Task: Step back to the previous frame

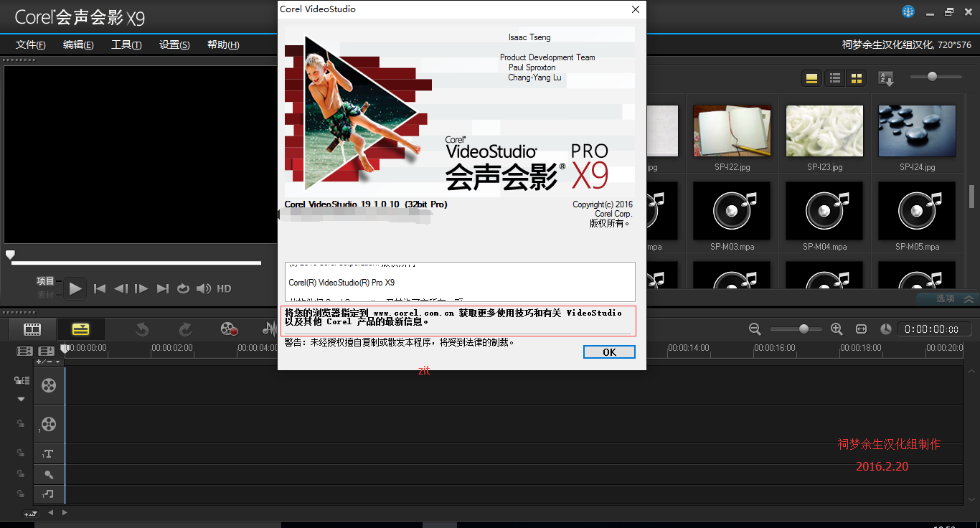Action: pyautogui.click(x=121, y=288)
